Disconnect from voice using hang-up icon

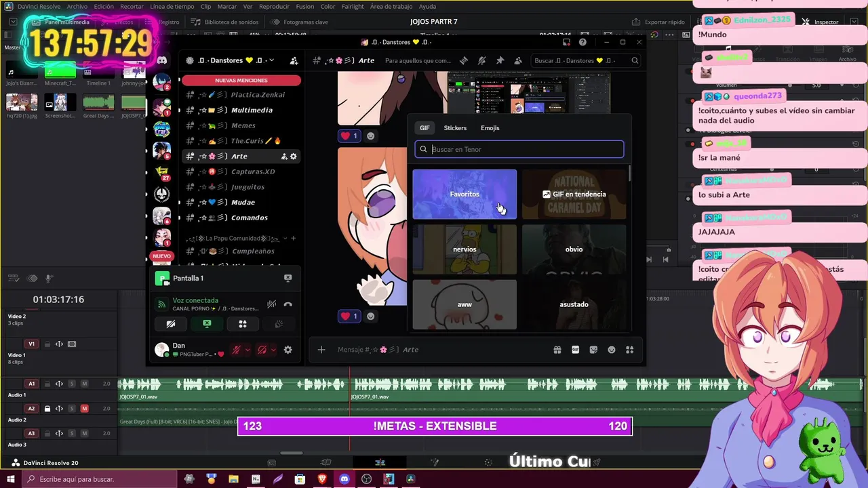[288, 304]
